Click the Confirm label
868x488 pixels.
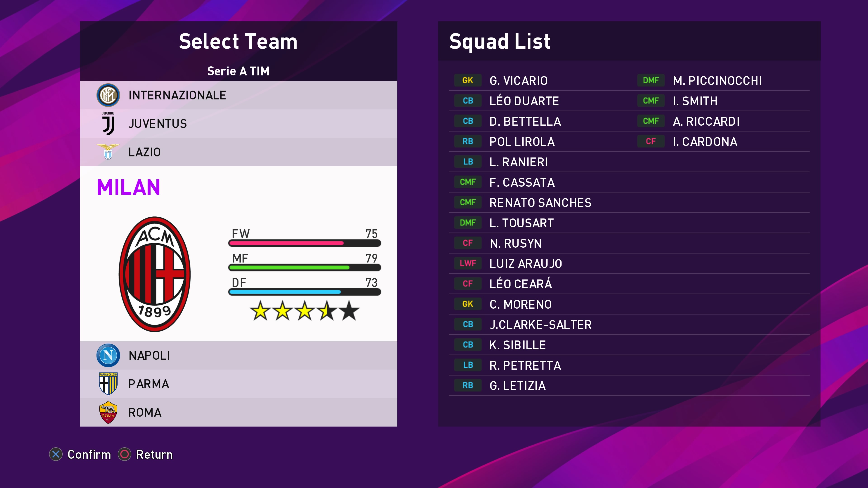89,454
